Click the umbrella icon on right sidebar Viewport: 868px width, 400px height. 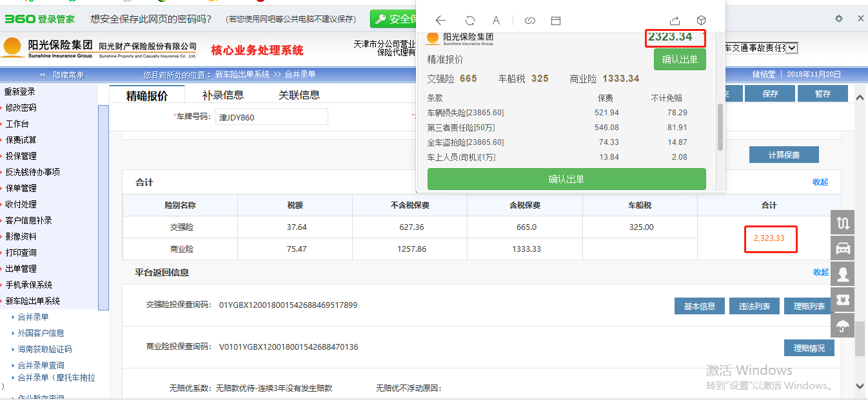point(843,325)
